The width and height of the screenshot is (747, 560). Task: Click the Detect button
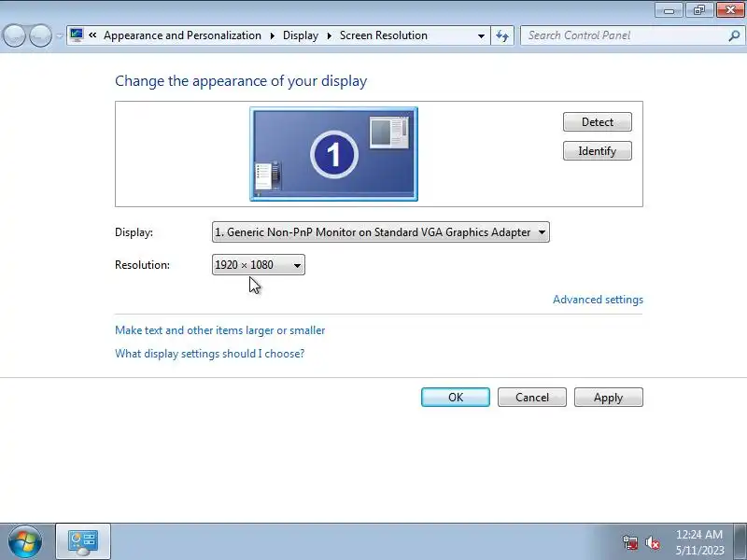[598, 122]
